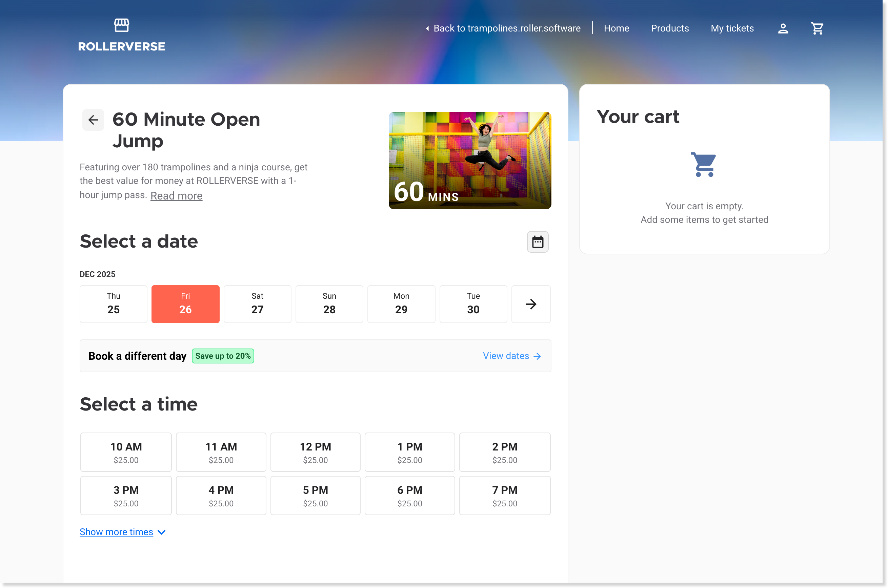888x588 pixels.
Task: Open the calendar date picker icon
Action: tap(537, 242)
